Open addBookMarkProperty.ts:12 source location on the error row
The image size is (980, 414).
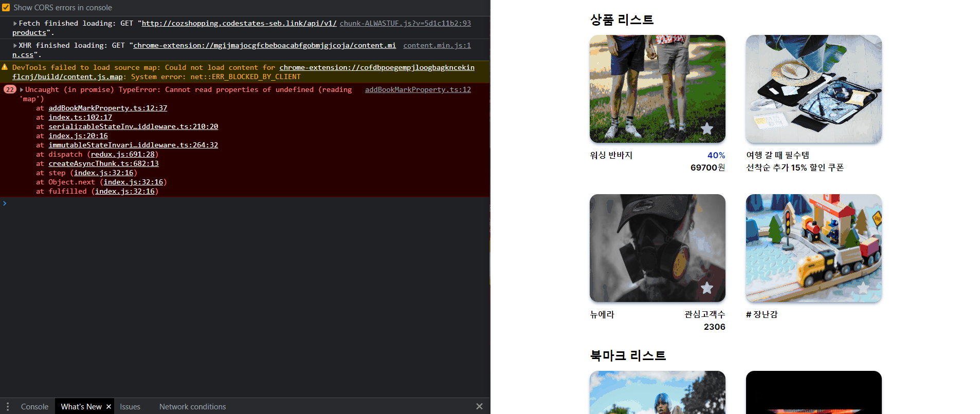tap(418, 90)
